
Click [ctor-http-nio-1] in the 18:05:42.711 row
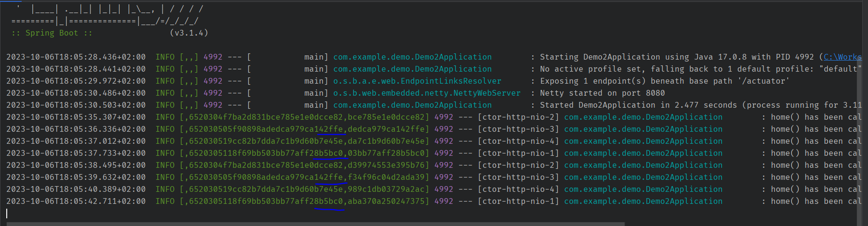[518, 201]
